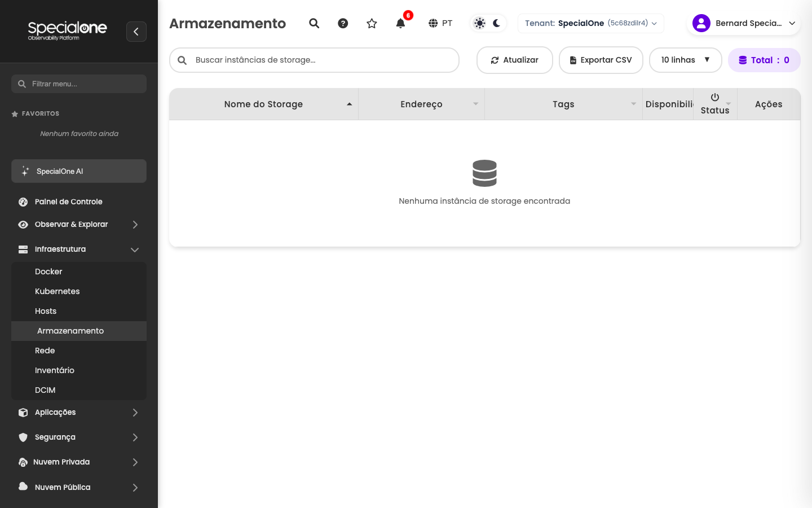Open Docker submenu item
Viewport: 812px width, 508px height.
click(x=79, y=271)
